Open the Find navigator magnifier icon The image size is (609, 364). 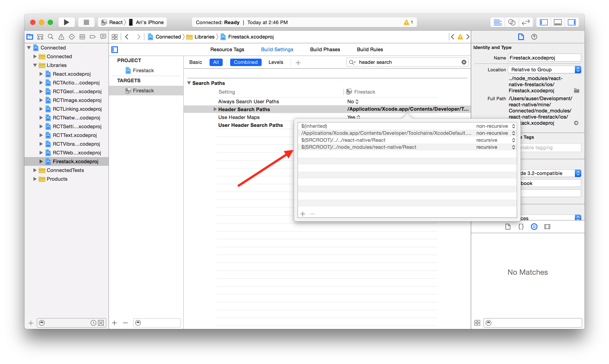click(51, 37)
